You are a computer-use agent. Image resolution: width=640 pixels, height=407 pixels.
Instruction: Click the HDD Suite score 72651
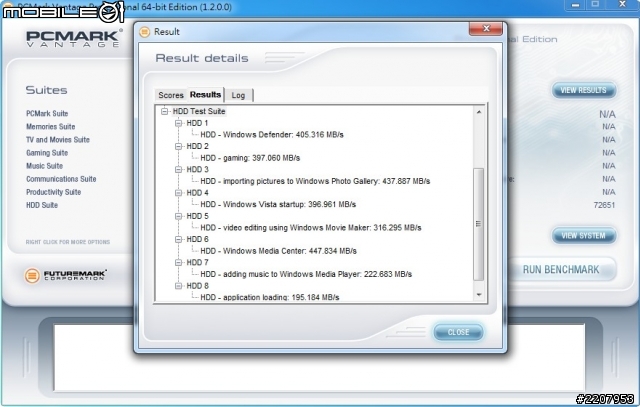tap(604, 205)
